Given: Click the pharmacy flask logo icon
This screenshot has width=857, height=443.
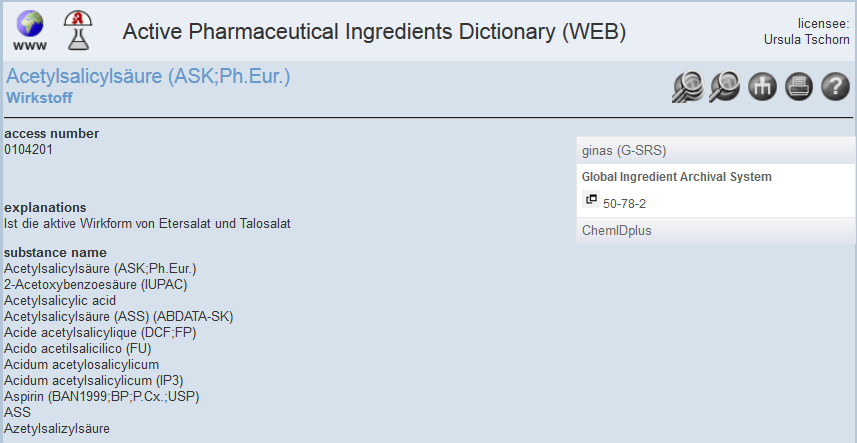Looking at the screenshot, I should 78,31.
